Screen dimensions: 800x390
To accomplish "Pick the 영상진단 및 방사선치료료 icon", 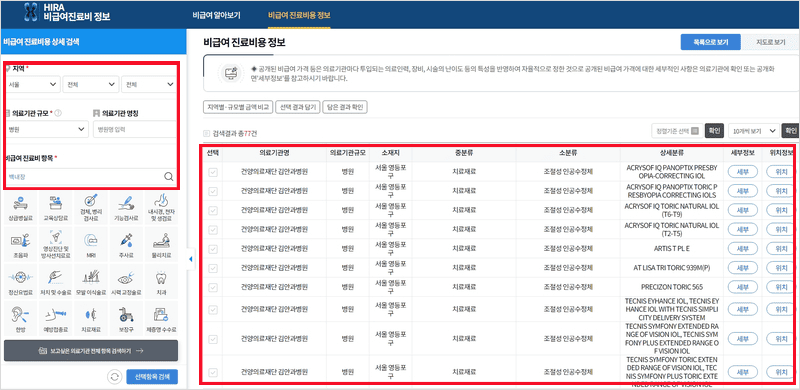I will click(x=56, y=244).
